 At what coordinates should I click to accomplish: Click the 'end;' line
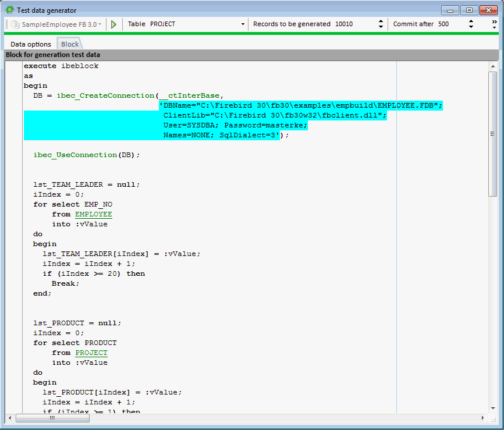point(42,293)
